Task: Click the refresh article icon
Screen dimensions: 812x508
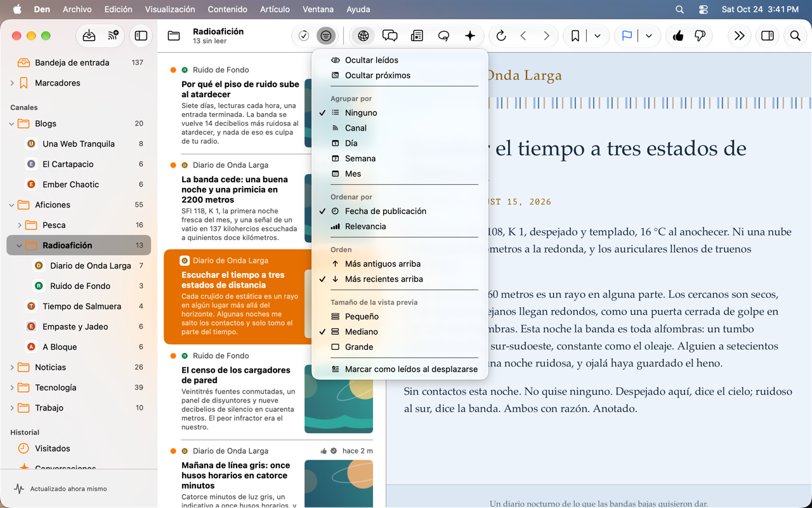Action: coord(501,36)
